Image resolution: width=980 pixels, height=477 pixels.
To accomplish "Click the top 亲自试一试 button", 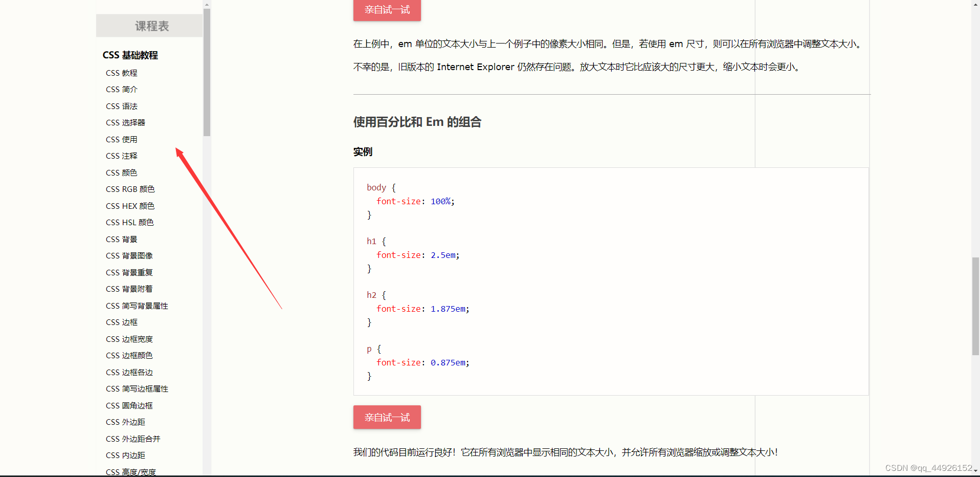I will (387, 10).
